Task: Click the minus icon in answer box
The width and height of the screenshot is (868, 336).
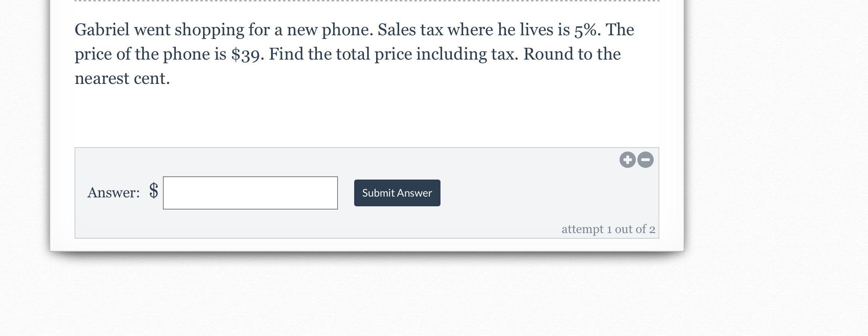Action: (646, 160)
